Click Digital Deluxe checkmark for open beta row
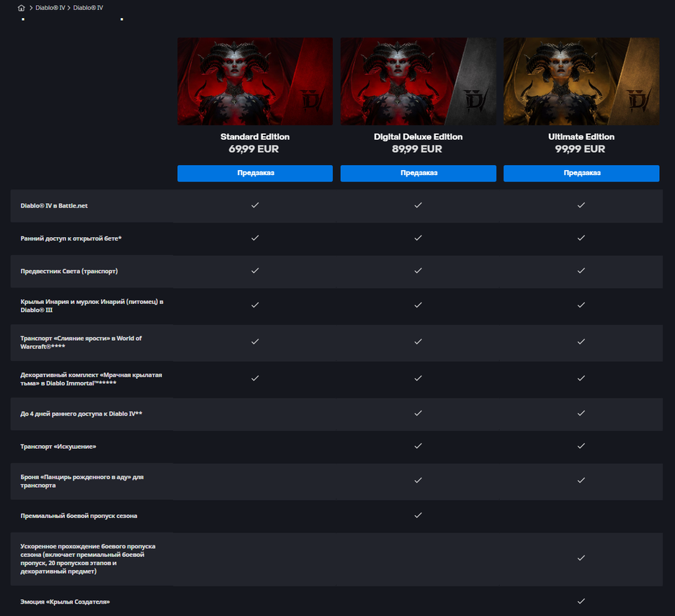 (418, 238)
